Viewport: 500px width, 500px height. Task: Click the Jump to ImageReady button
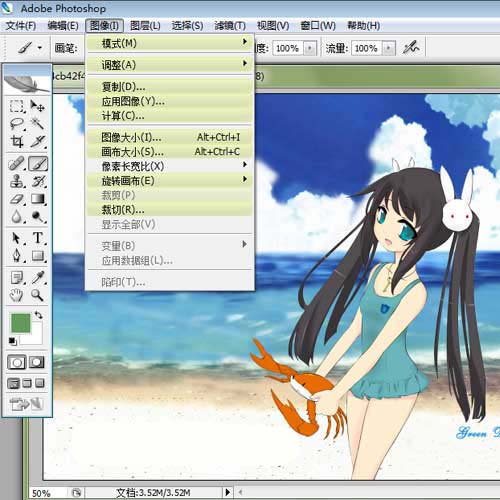[x=26, y=404]
